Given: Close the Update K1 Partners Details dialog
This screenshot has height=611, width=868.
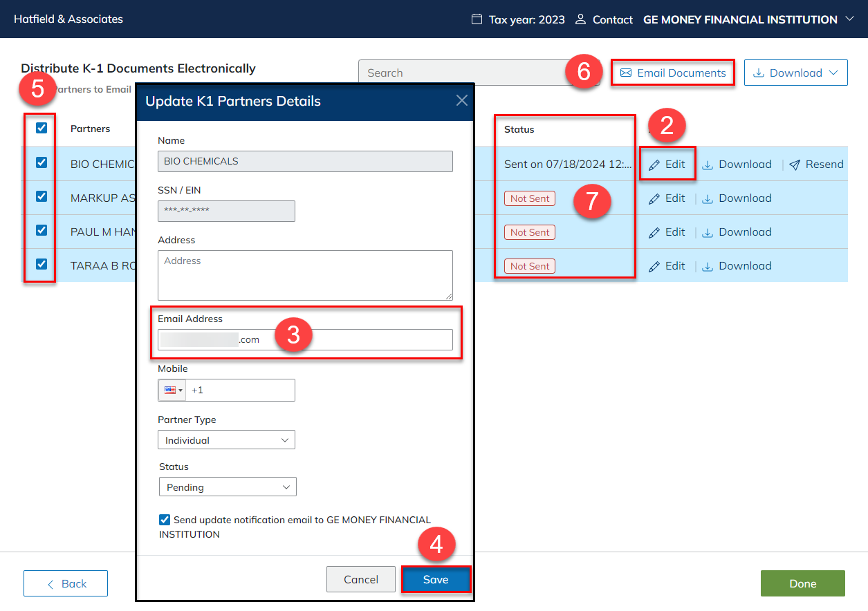Looking at the screenshot, I should (462, 101).
